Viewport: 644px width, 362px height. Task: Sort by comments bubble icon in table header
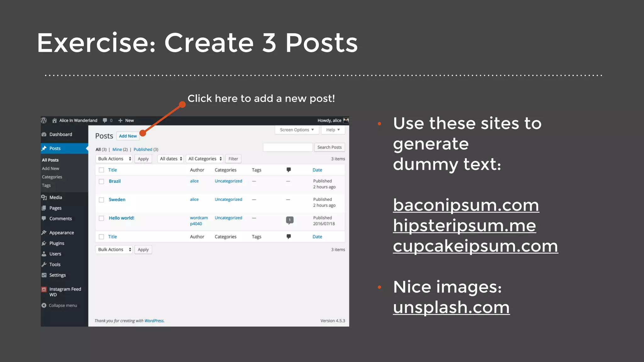click(289, 170)
